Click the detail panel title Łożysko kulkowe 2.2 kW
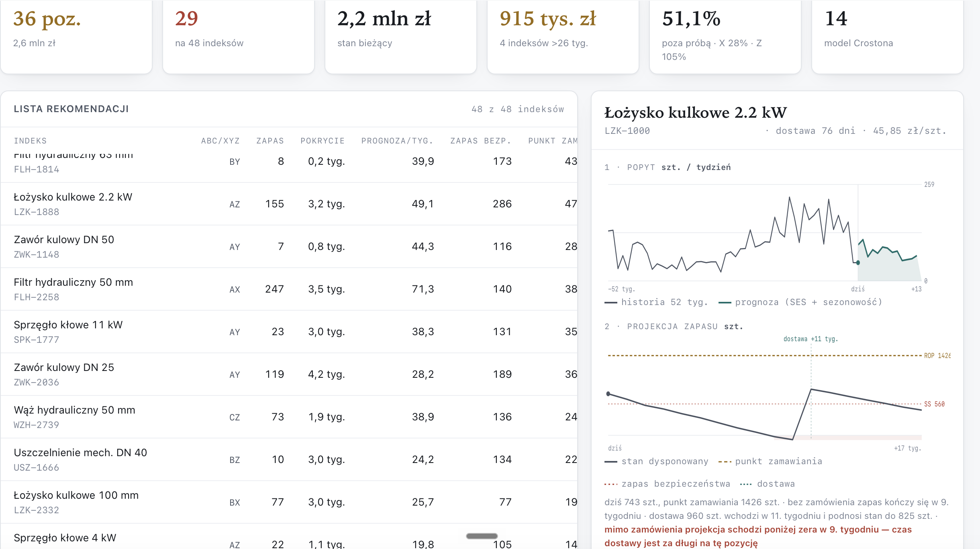This screenshot has height=549, width=980. tap(696, 113)
